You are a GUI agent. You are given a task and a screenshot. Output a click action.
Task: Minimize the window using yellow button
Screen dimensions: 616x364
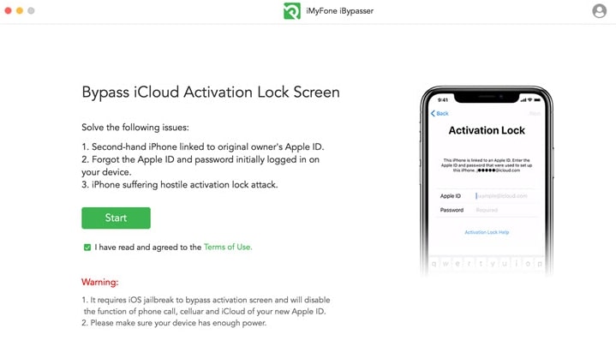(x=20, y=10)
